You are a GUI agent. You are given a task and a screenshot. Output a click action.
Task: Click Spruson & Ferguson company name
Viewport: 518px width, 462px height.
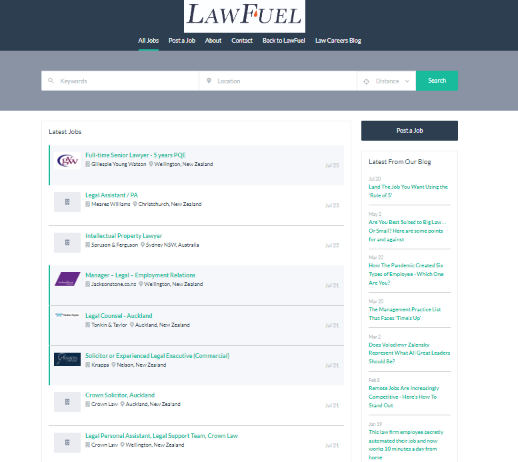pyautogui.click(x=114, y=245)
